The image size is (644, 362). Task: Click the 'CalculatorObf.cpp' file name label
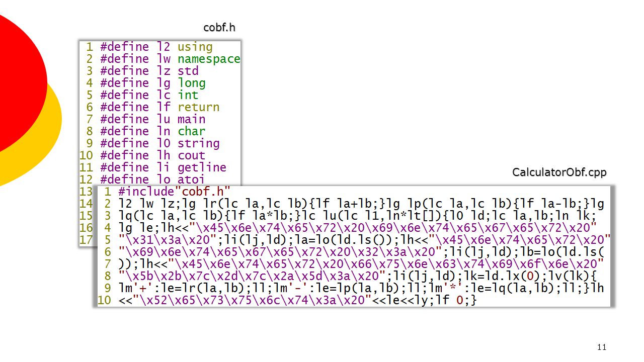pyautogui.click(x=559, y=172)
